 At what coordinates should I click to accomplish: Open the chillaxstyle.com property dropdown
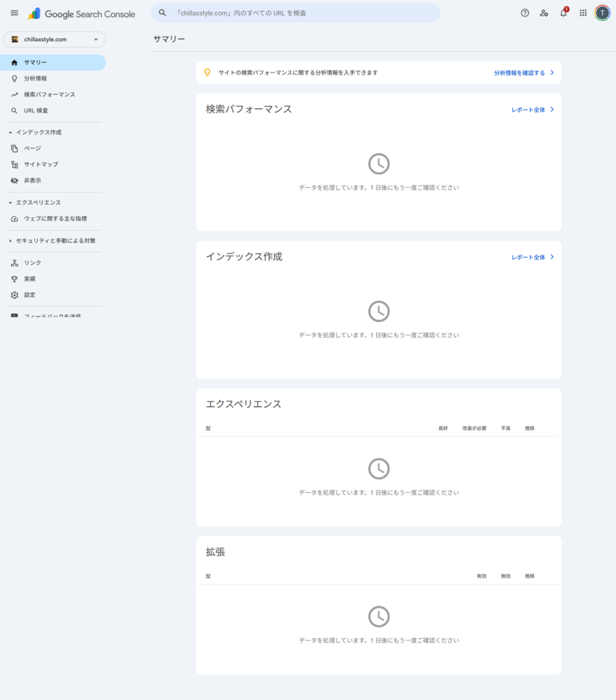tap(55, 40)
